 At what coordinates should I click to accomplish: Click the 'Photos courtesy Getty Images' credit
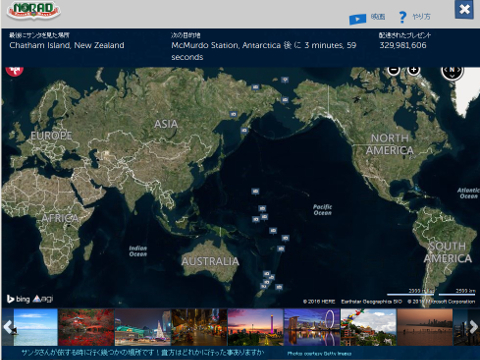pyautogui.click(x=319, y=354)
